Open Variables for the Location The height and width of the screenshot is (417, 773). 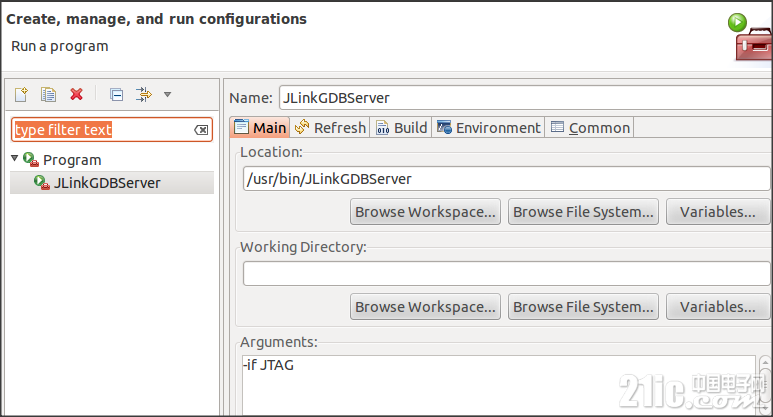(718, 212)
